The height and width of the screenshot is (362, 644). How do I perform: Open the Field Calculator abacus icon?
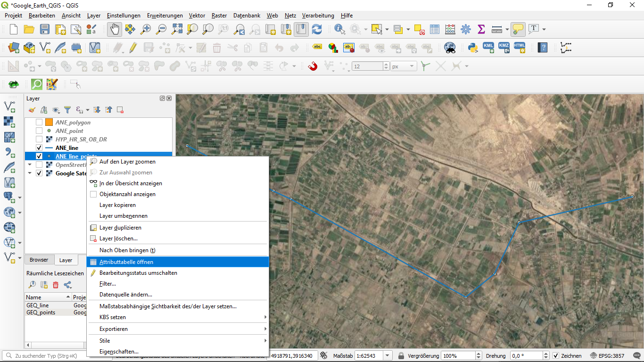coord(450,29)
